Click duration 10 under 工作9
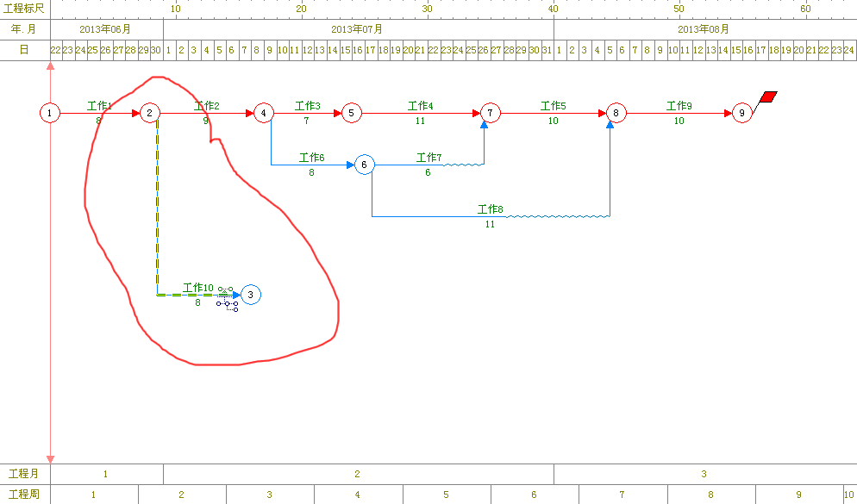Viewport: 857px width, 504px height. 679,121
